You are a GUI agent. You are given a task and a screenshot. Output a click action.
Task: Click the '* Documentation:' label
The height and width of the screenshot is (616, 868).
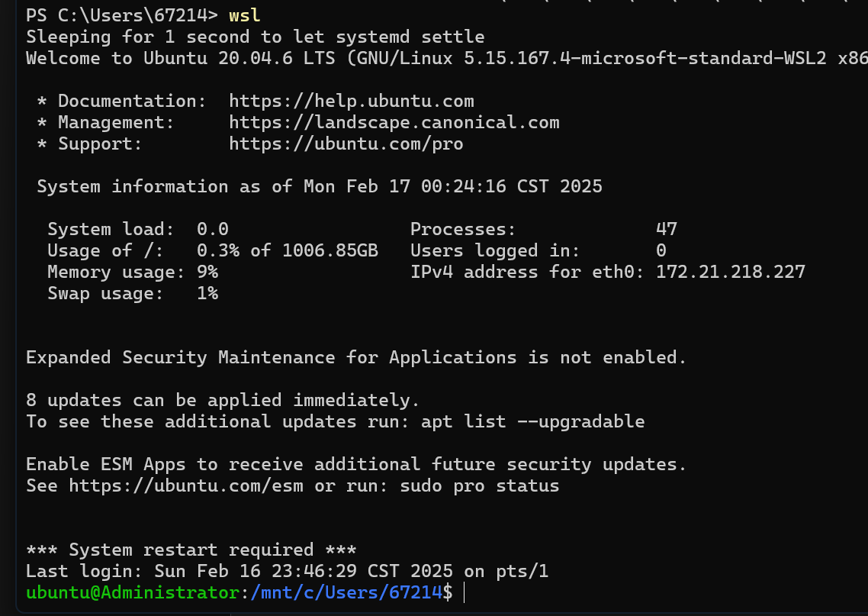122,101
